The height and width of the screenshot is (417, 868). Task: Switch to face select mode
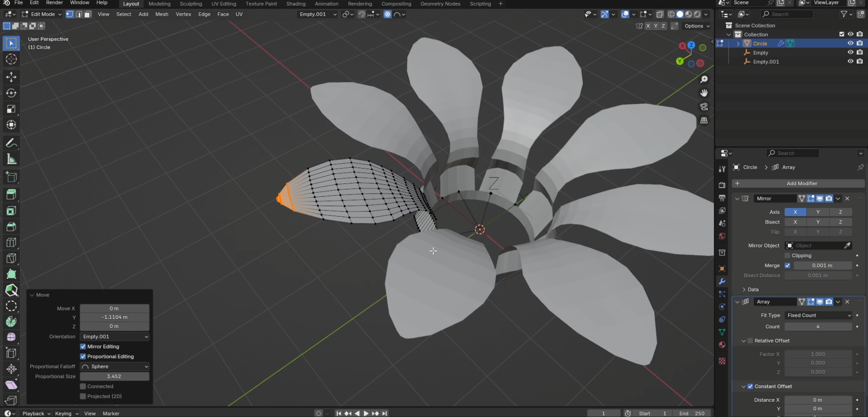[x=88, y=14]
